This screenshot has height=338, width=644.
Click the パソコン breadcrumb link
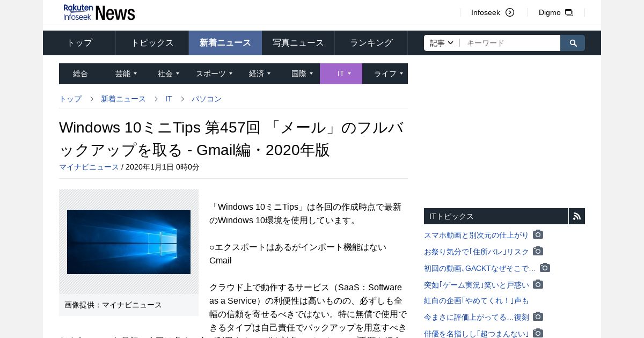(207, 99)
